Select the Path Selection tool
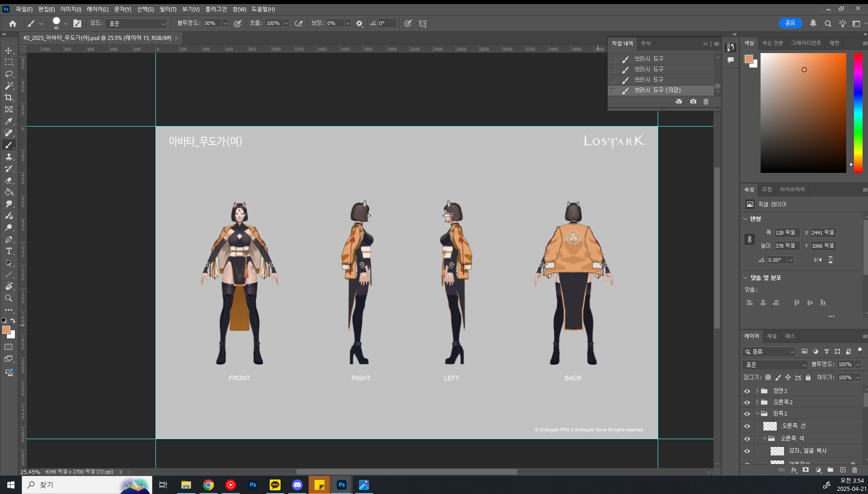This screenshot has height=494, width=868. [x=9, y=263]
